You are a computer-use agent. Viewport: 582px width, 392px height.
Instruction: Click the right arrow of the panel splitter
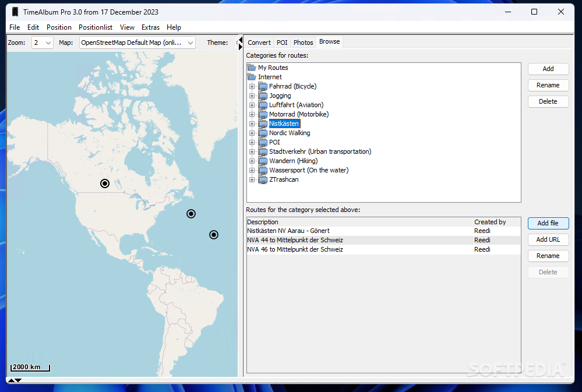tap(241, 47)
